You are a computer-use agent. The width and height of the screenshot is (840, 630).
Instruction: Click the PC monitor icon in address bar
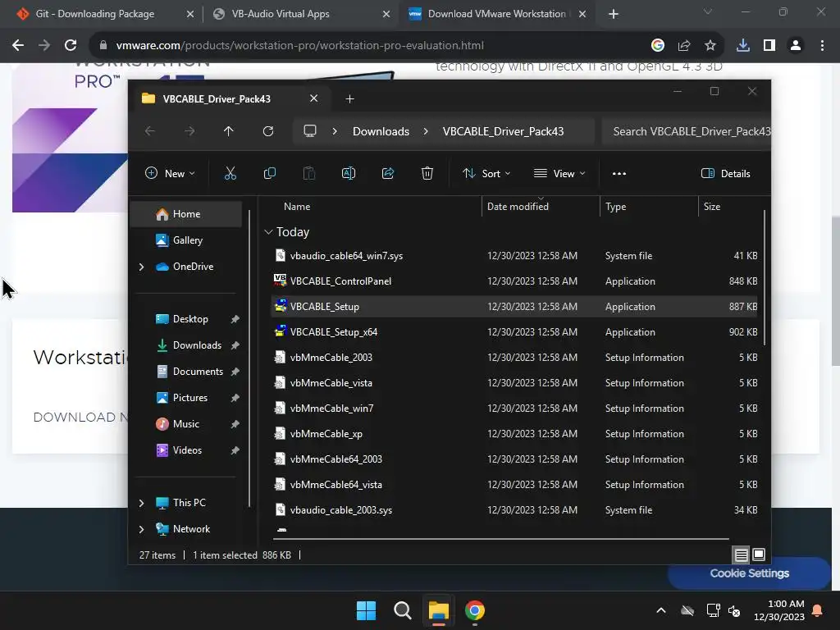[x=309, y=131]
